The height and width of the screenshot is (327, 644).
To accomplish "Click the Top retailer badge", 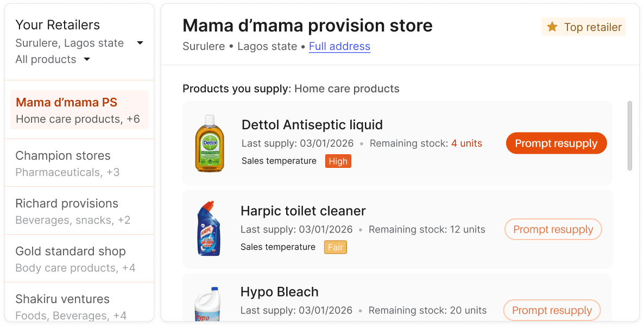I will [583, 26].
